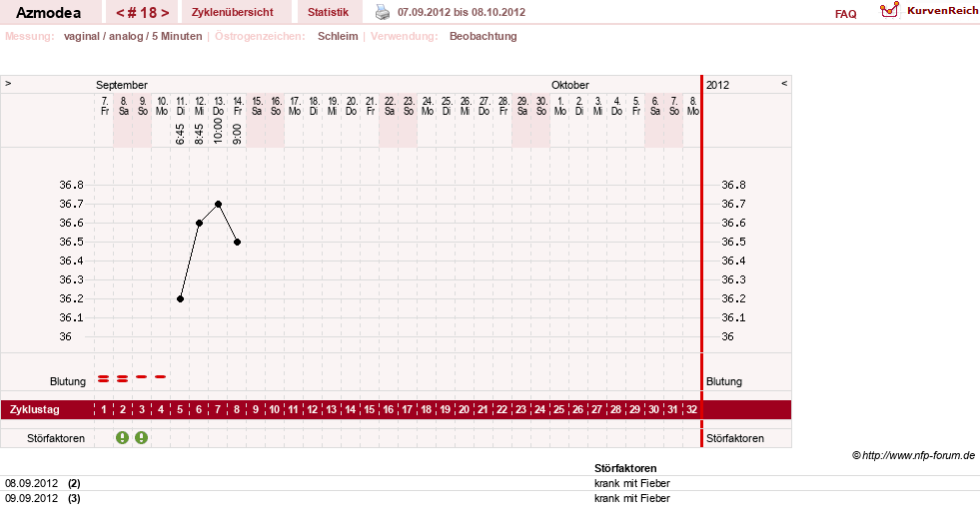
Task: Click the measuring time 8:45
Action: tap(200, 134)
